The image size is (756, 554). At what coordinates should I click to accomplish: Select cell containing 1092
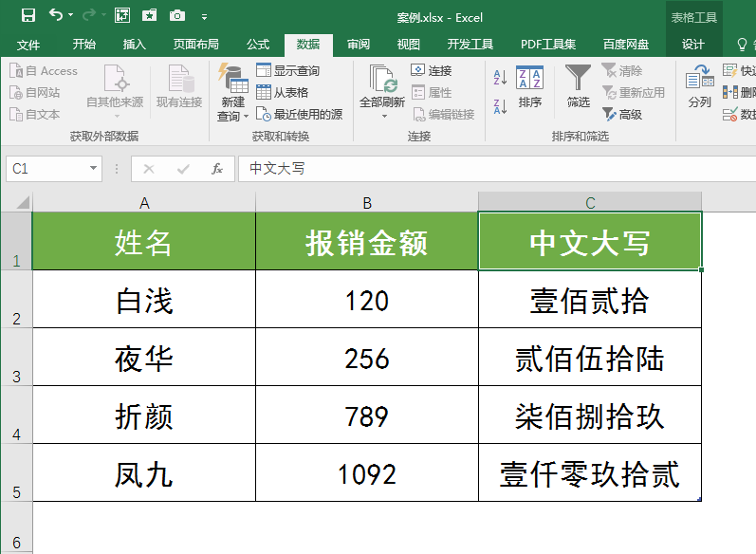(x=367, y=473)
